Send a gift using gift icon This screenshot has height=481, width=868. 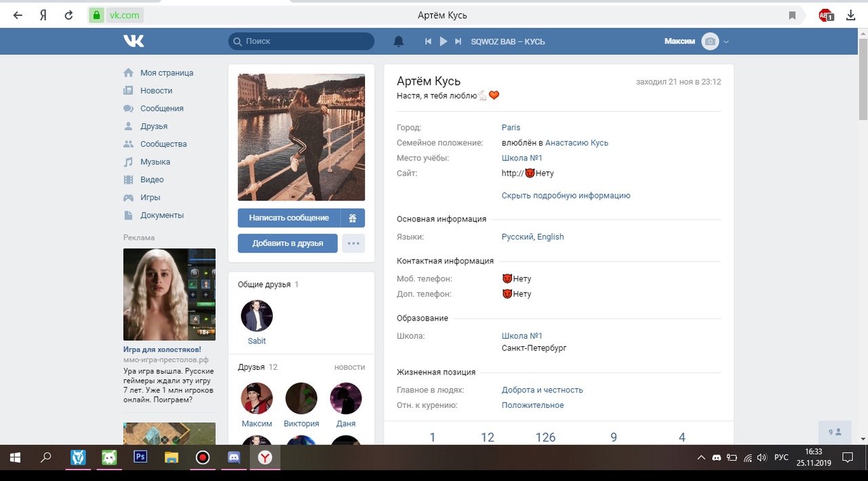click(353, 218)
